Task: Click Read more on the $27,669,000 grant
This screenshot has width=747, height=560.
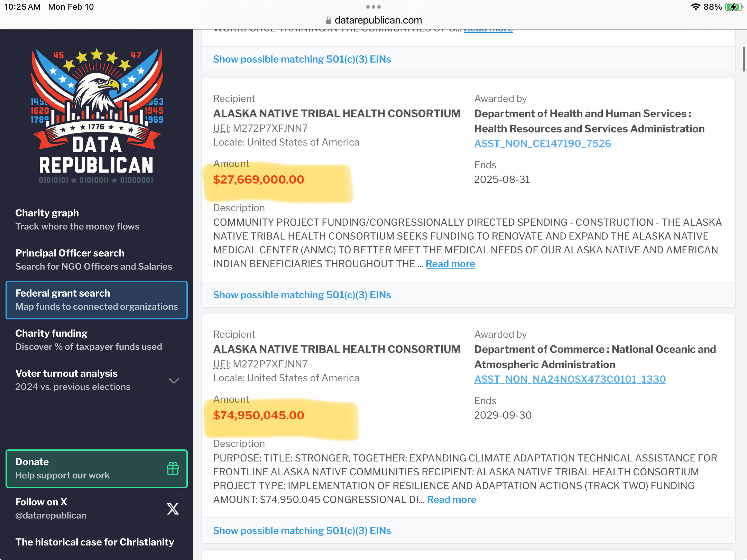Action: [450, 264]
